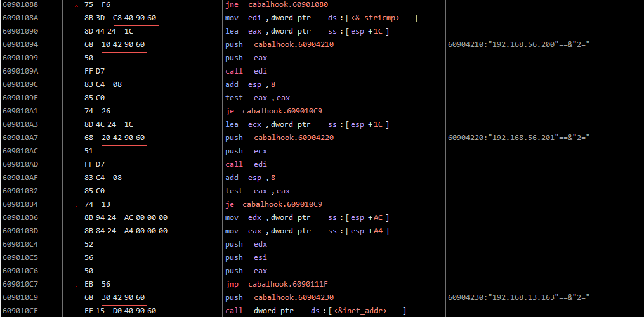Click the gray jump arrow at 609010B4
The image size is (644, 317).
tap(77, 205)
